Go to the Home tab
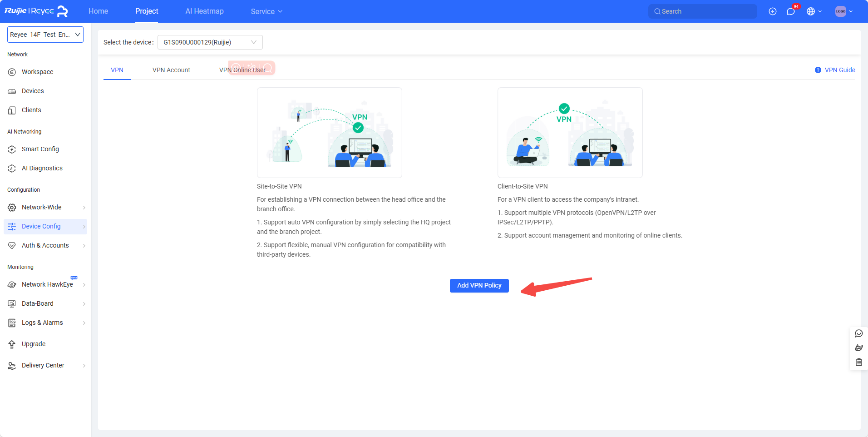 pos(99,11)
